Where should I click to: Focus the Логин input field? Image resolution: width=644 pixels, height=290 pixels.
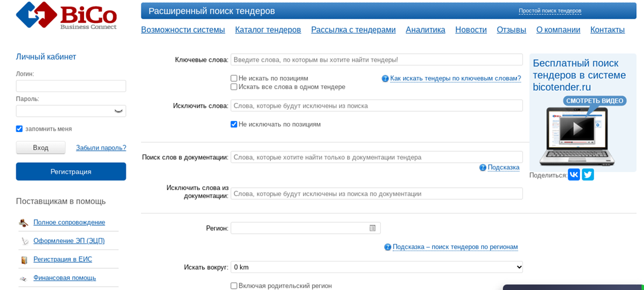[71, 86]
